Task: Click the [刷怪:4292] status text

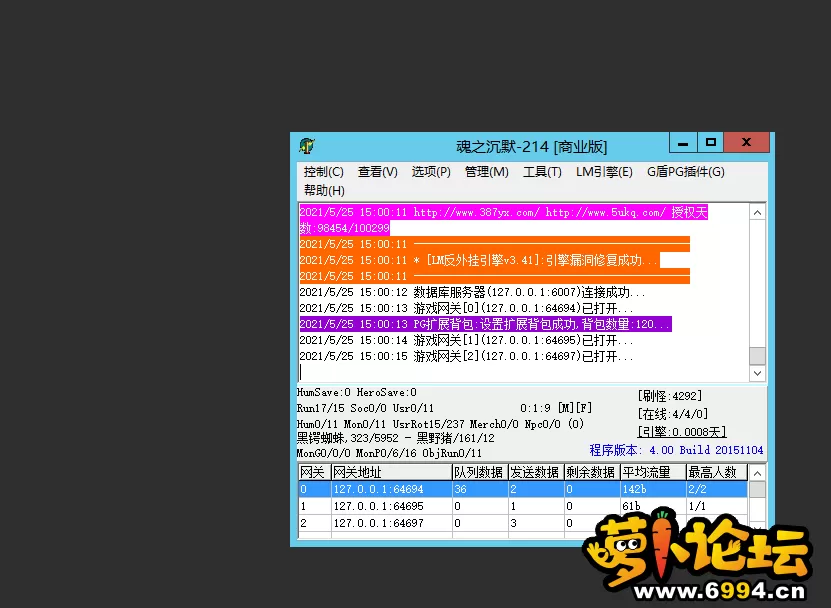Action: click(x=669, y=396)
